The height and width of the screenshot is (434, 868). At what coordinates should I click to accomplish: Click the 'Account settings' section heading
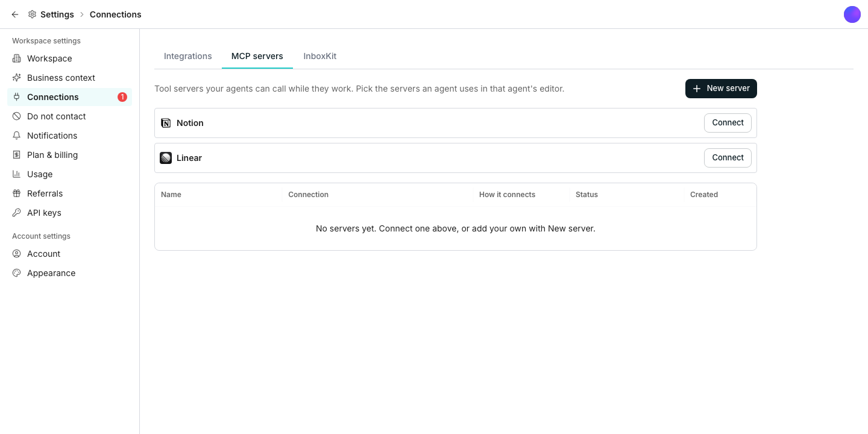[41, 236]
